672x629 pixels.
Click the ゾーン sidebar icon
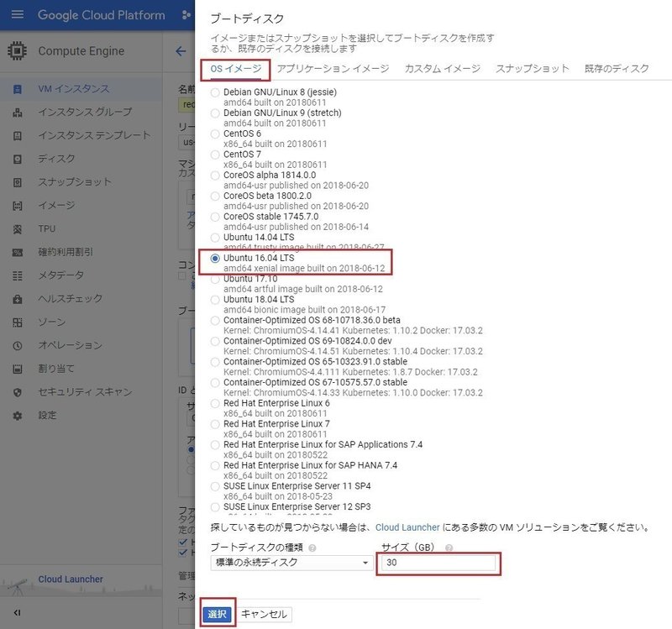(18, 322)
